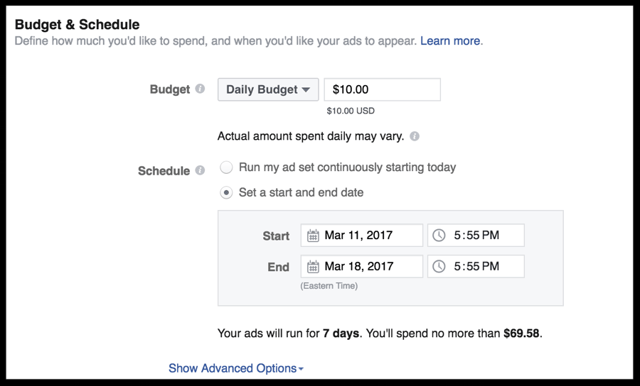
Task: Click the caret next to Show Advanced Options
Action: pos(301,368)
